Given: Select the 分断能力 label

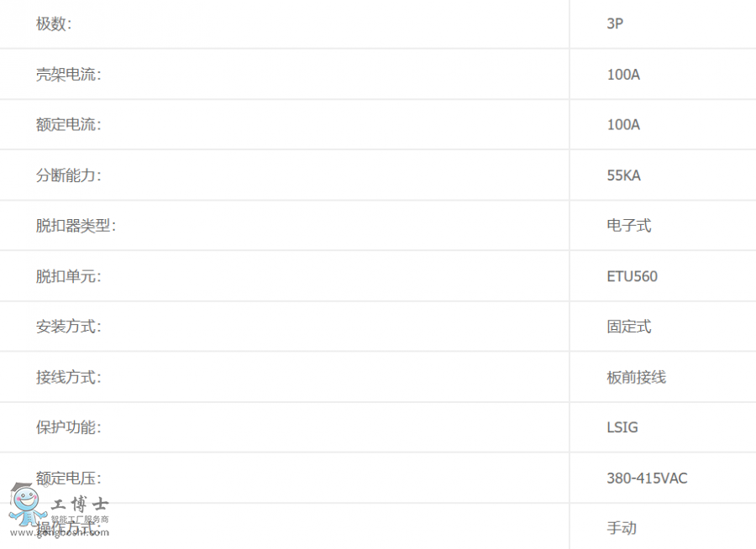Looking at the screenshot, I should point(68,175).
